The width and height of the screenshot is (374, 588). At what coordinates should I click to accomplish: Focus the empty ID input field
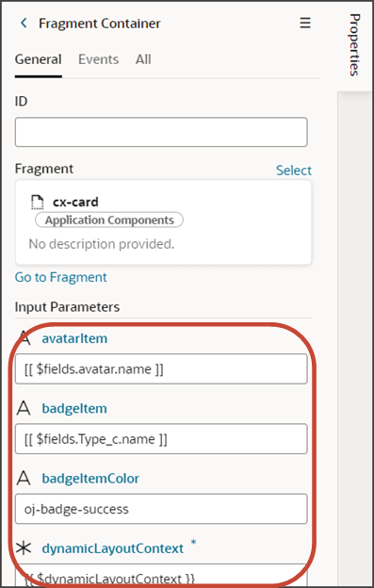point(161,132)
